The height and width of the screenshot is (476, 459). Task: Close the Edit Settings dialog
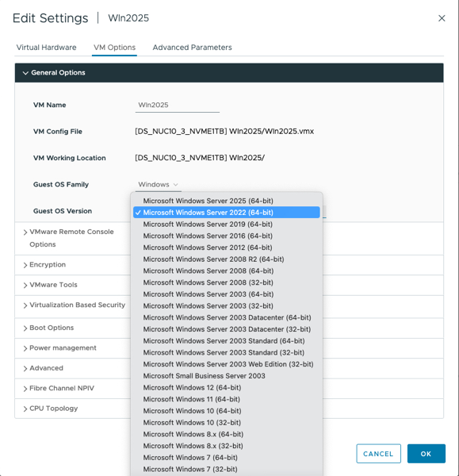tap(442, 18)
